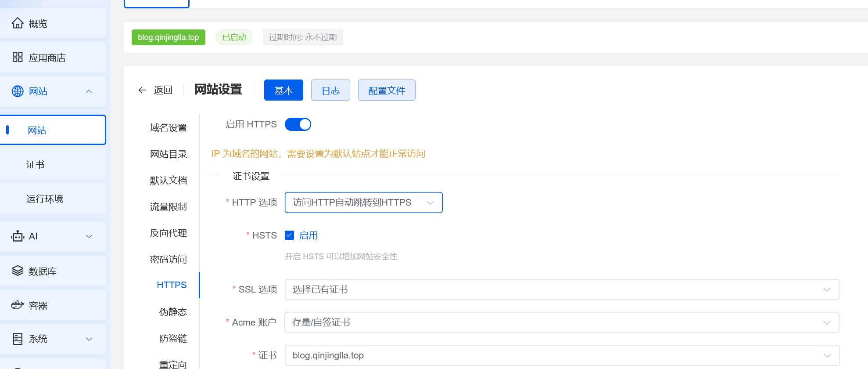Viewport: 868px width, 369px height.
Task: Open 数据库 via its layers icon
Action: pyautogui.click(x=18, y=271)
